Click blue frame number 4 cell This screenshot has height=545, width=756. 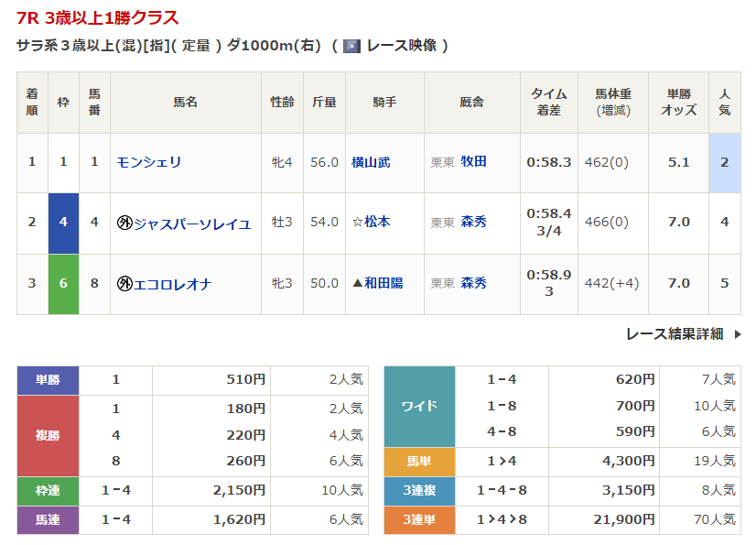[63, 223]
